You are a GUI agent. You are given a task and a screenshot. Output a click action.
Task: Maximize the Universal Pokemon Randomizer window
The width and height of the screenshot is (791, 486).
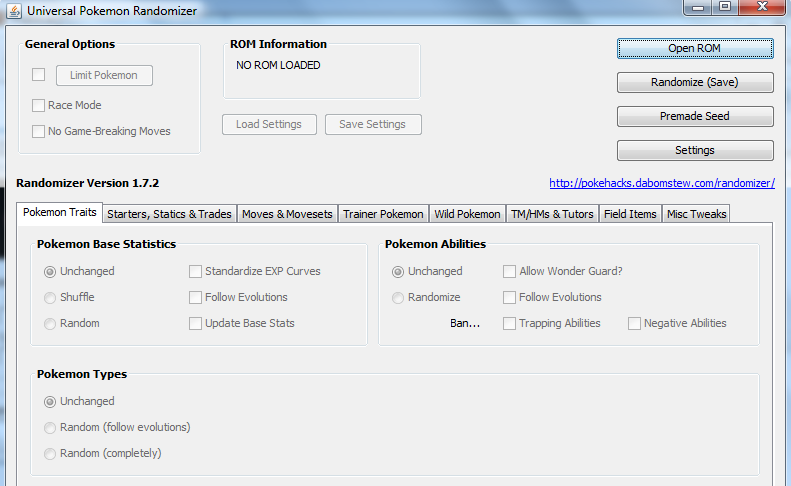click(723, 8)
